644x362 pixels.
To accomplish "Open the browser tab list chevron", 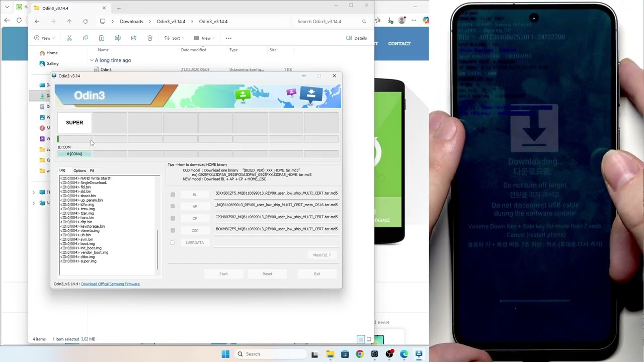I will [7, 7].
